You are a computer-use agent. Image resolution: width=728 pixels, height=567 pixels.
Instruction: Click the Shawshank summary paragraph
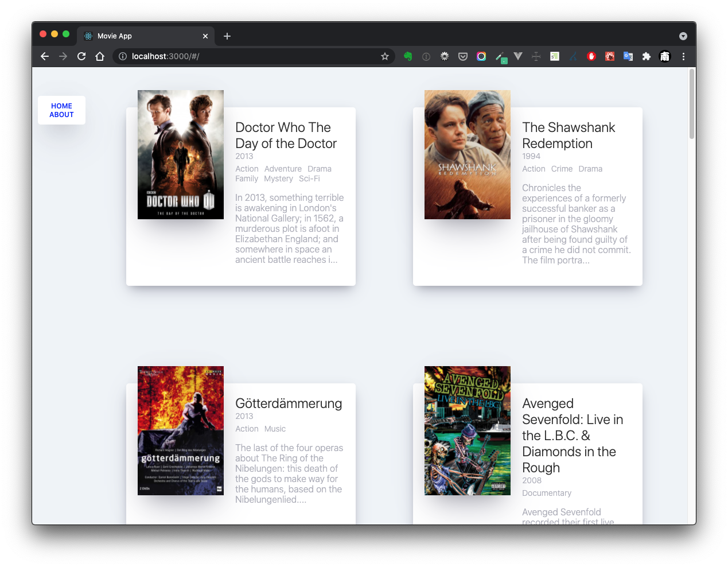pos(577,224)
